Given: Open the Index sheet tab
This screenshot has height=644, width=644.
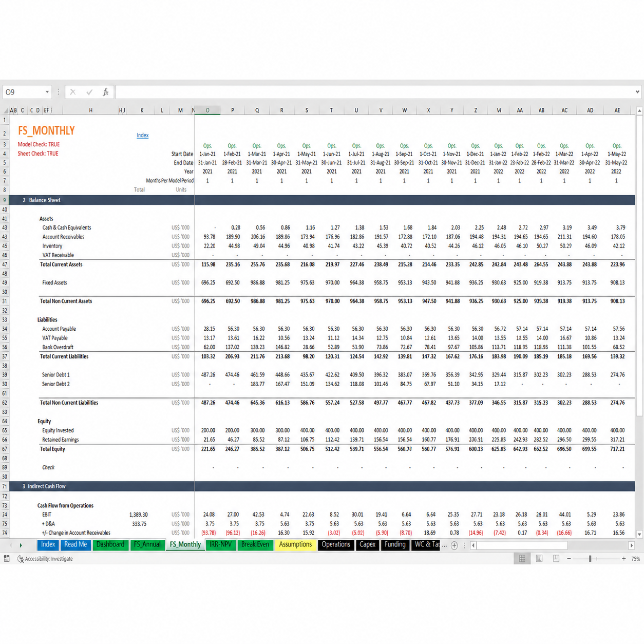Looking at the screenshot, I should [48, 545].
